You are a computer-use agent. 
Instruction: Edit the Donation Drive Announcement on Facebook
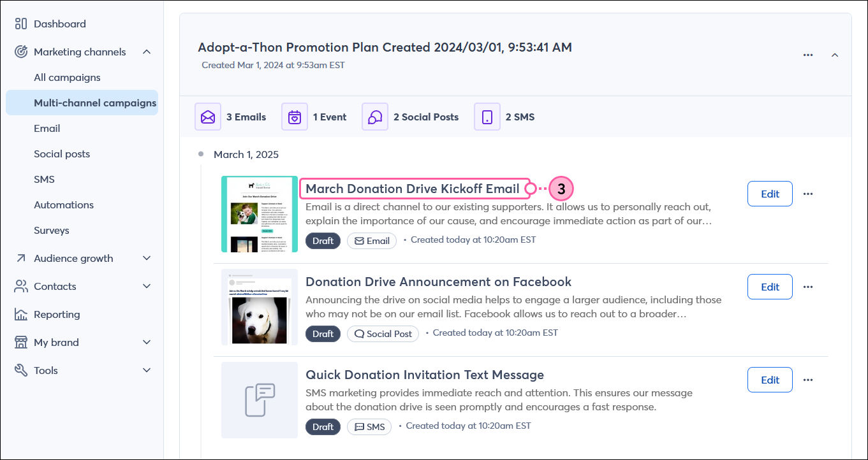click(770, 287)
